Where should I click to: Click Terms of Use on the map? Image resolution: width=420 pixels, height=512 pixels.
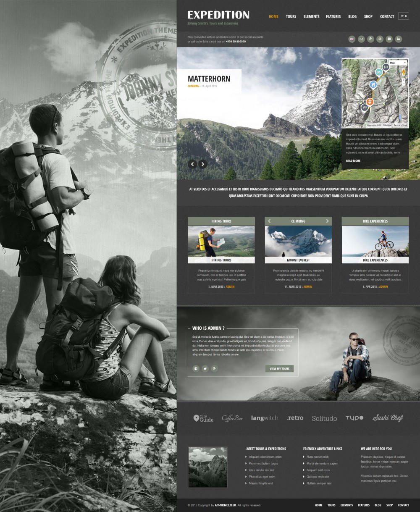[400, 125]
